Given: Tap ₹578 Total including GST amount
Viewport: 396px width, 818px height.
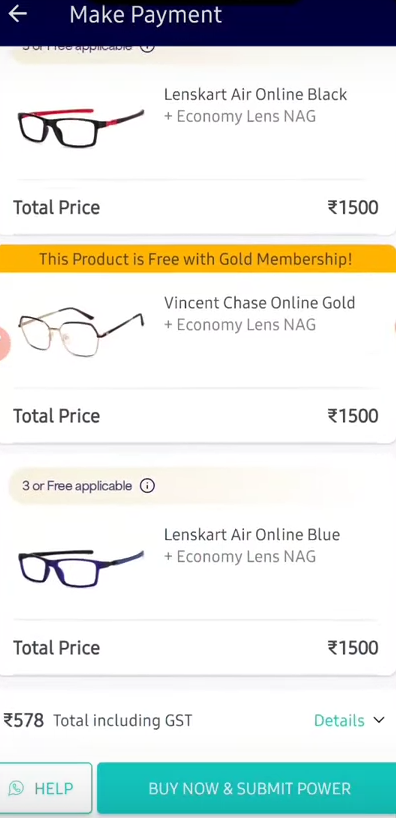Looking at the screenshot, I should pos(24,720).
